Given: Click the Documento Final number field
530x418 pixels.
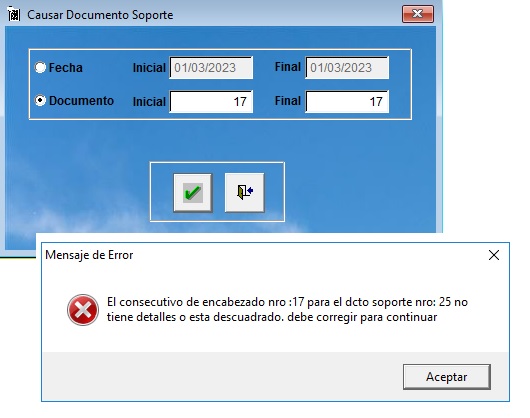Looking at the screenshot, I should (x=347, y=101).
